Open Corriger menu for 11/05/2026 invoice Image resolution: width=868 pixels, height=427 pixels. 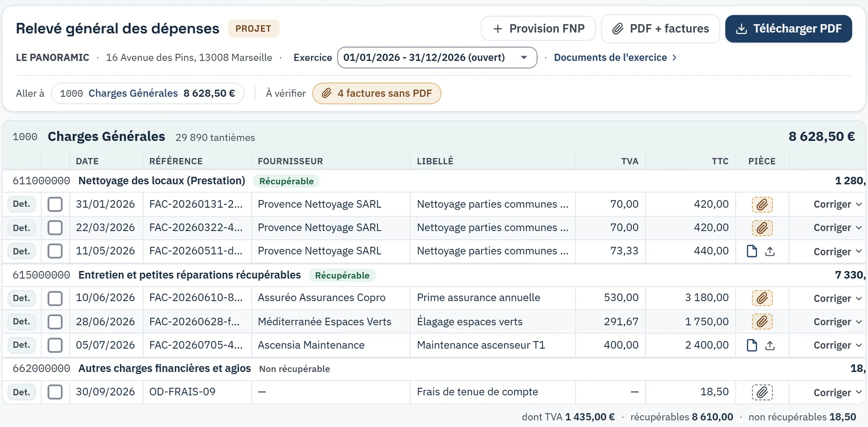pos(838,251)
